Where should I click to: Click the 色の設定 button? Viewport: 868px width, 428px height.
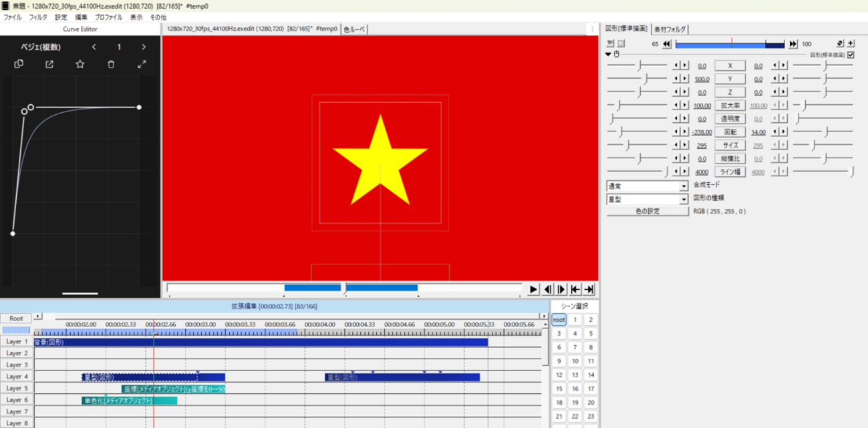point(647,212)
